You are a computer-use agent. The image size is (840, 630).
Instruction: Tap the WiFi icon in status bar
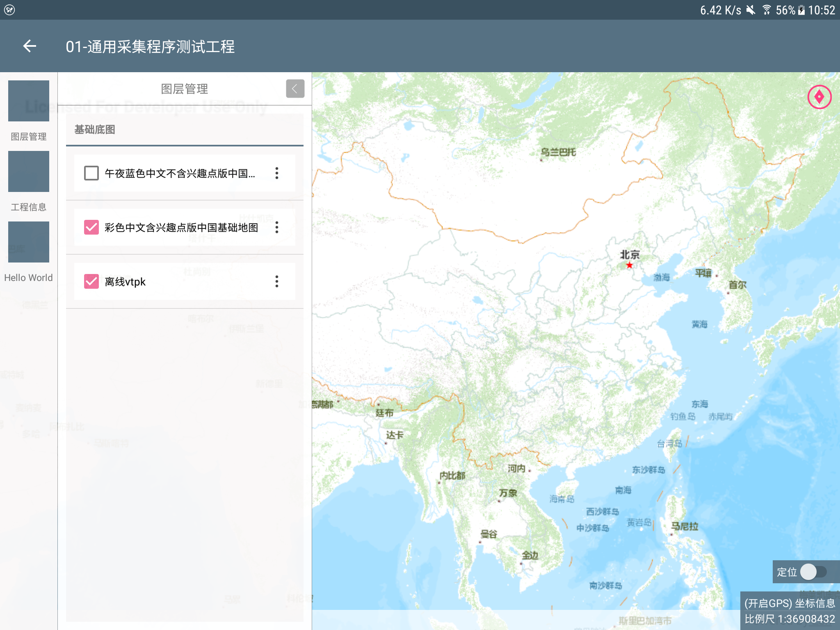tap(766, 10)
